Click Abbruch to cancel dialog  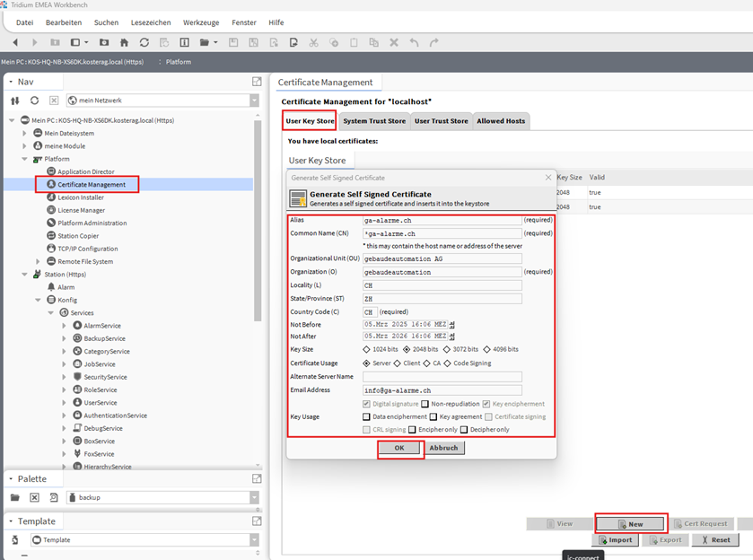tap(443, 448)
